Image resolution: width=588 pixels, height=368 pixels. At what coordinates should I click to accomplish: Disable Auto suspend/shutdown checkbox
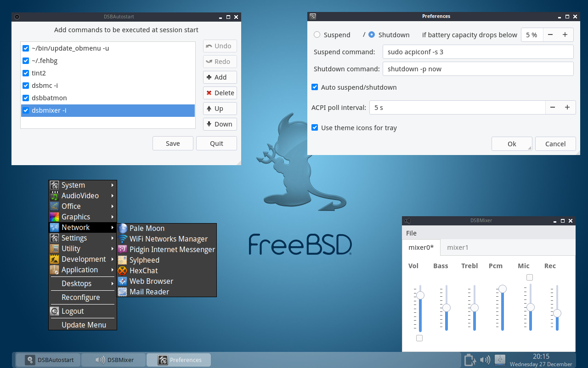coord(315,87)
